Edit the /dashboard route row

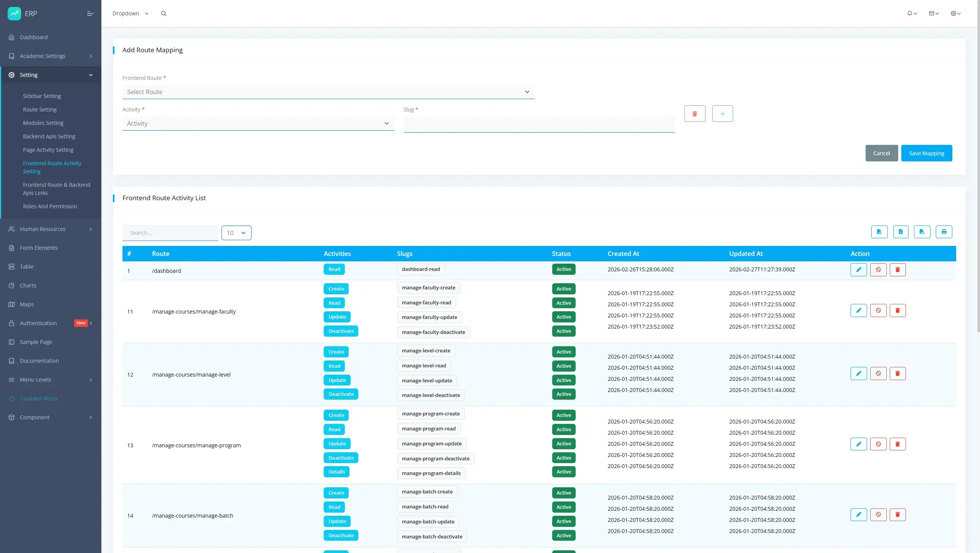(x=859, y=269)
